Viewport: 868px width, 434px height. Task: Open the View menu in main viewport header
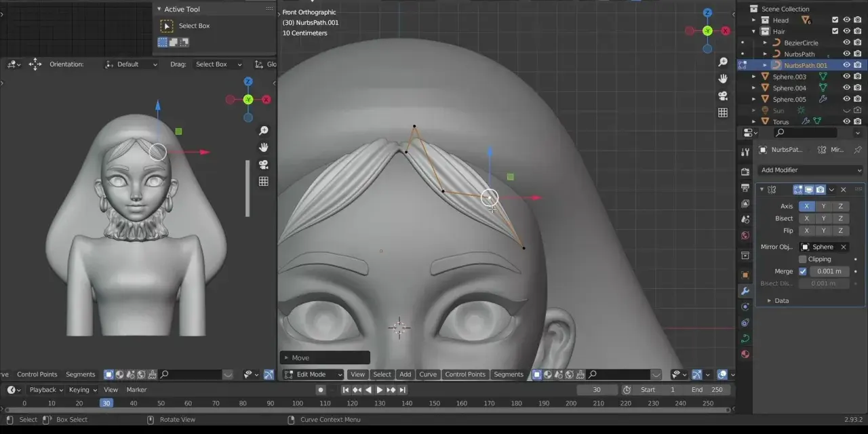pyautogui.click(x=357, y=374)
